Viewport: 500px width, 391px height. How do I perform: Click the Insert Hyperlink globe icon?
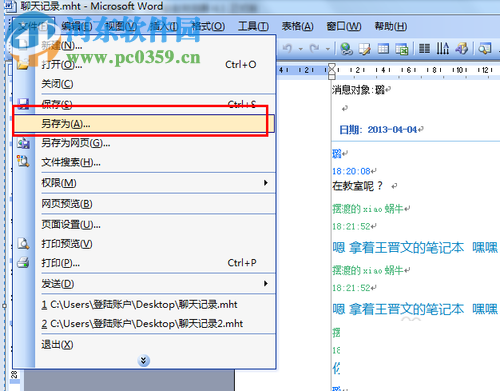(x=346, y=49)
